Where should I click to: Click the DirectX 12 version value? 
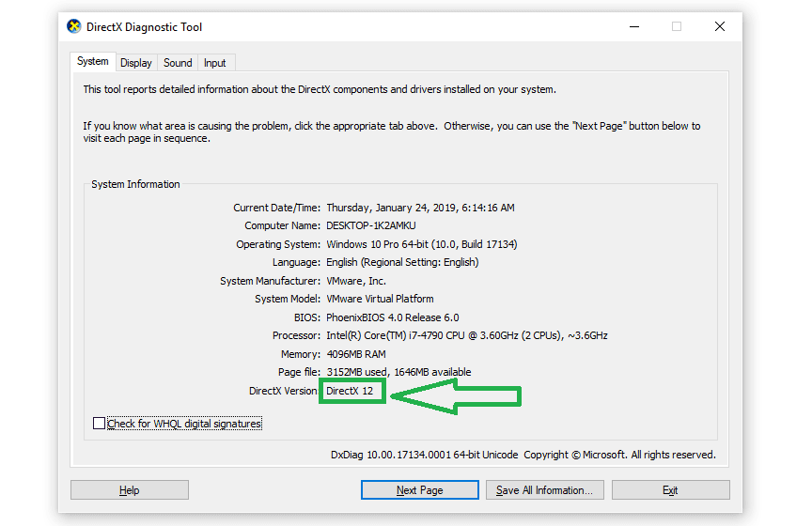tap(350, 391)
